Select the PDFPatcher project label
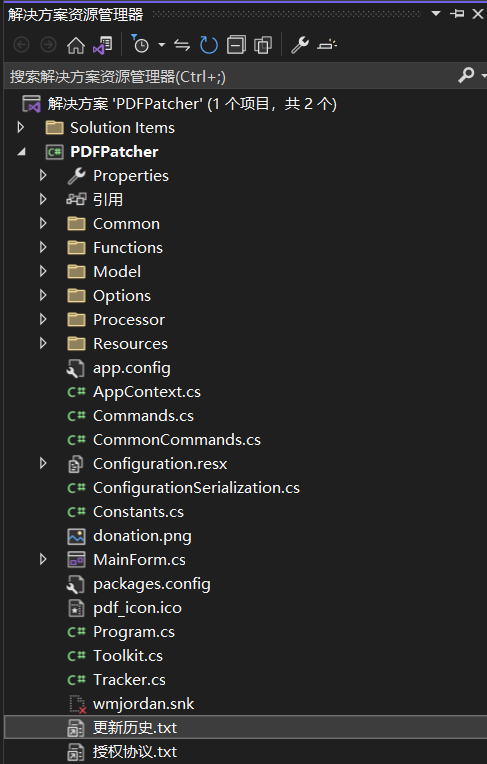487x764 pixels. [x=114, y=152]
